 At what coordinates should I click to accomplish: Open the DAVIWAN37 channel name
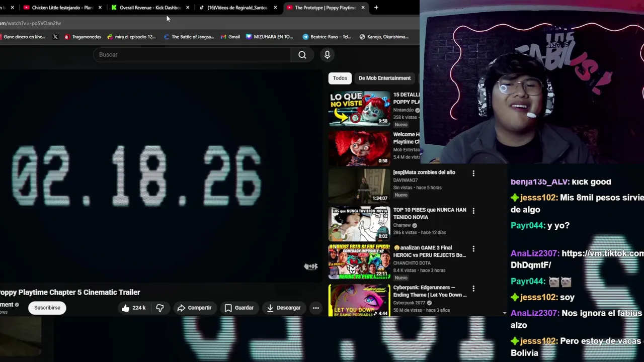click(x=406, y=180)
